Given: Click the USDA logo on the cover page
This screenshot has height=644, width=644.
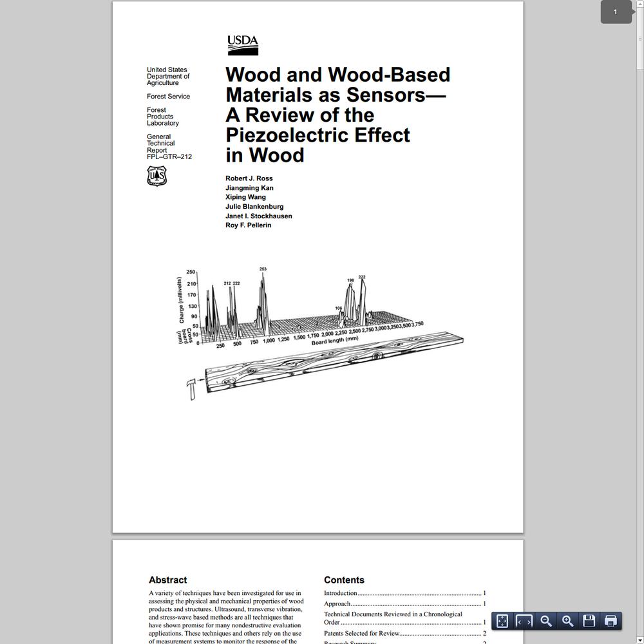Looking at the screenshot, I should click(243, 45).
